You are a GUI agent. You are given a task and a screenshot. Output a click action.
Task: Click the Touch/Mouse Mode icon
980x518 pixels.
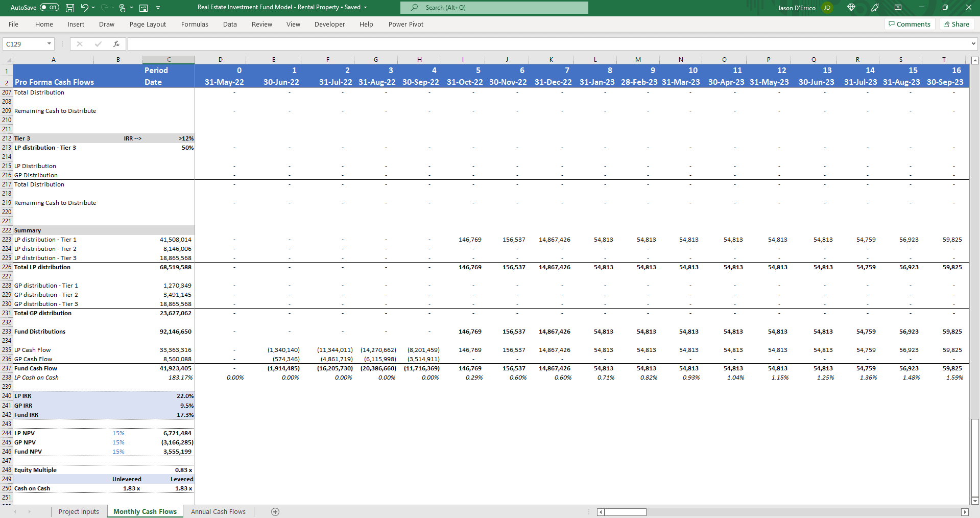123,8
